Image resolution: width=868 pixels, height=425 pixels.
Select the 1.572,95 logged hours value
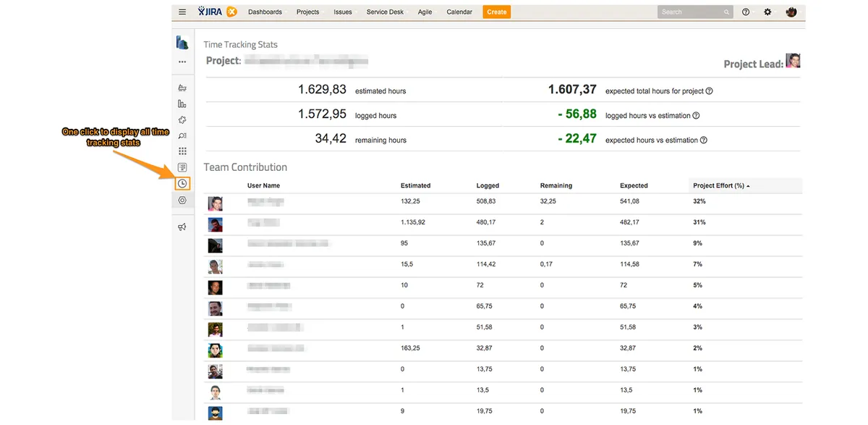pyautogui.click(x=323, y=114)
